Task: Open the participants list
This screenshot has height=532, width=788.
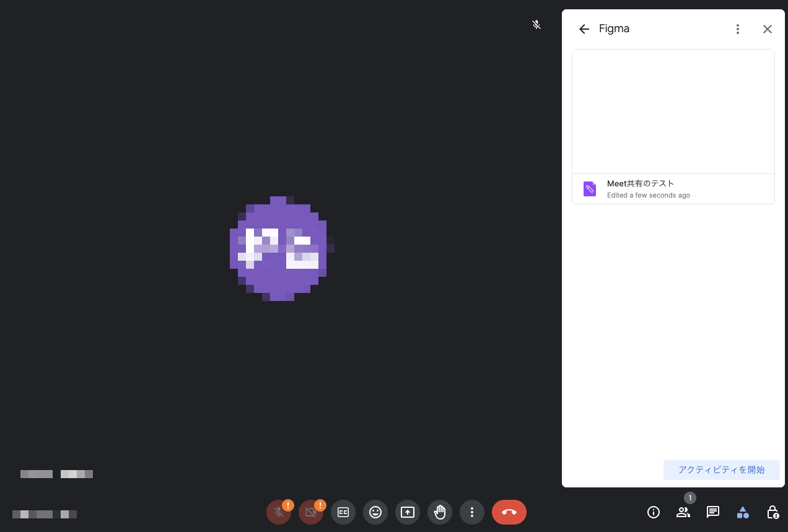Action: [683, 512]
